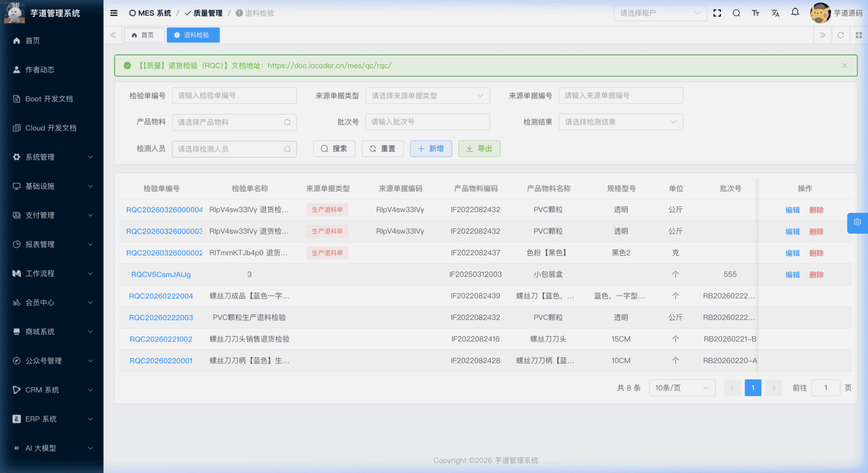
Task: Open the blue floating settings gear
Action: (x=857, y=222)
